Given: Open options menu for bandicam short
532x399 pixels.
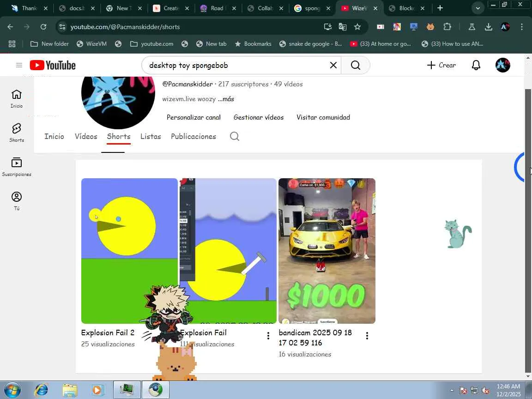Looking at the screenshot, I should [x=367, y=336].
